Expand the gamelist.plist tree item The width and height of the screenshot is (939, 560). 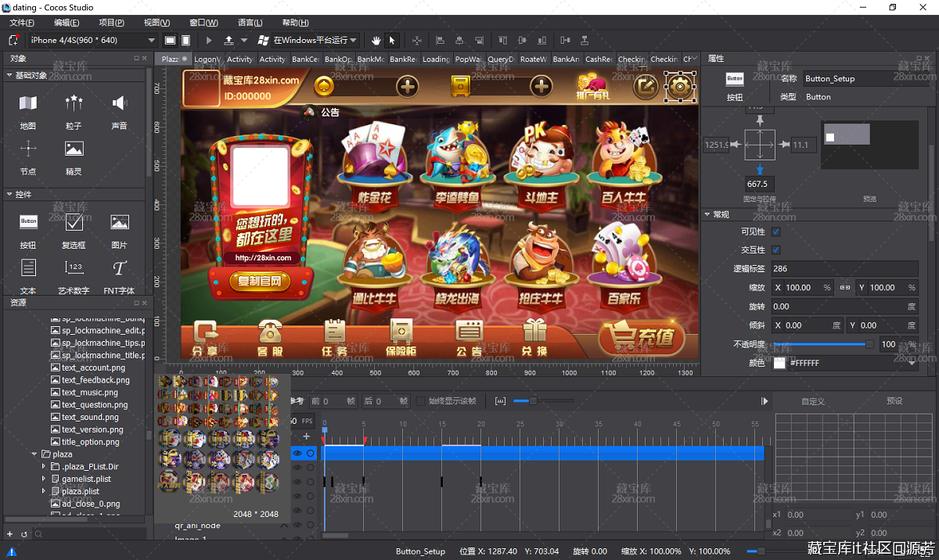point(44,479)
